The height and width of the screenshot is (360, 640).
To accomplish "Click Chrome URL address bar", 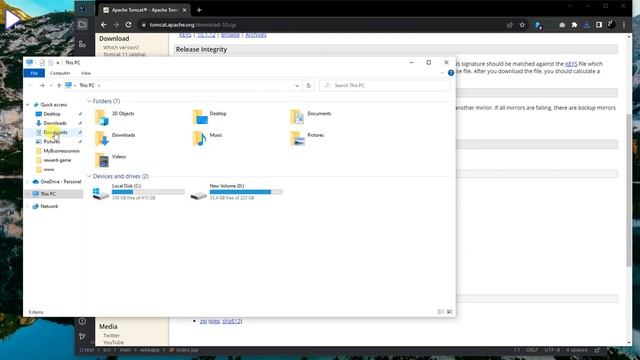I will click(318, 25).
